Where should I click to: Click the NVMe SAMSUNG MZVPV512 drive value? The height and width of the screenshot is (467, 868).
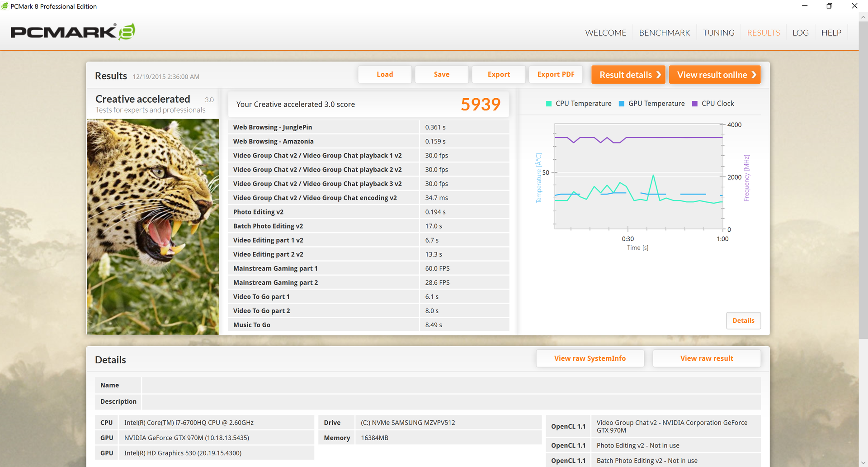408,423
